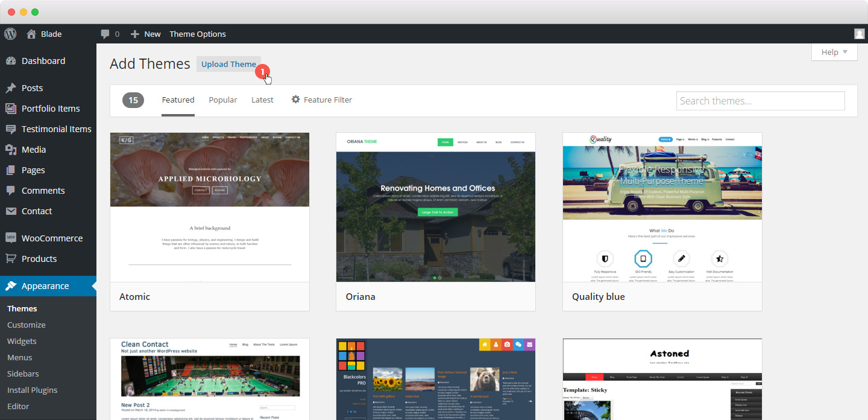Expand the Appearance sidebar menu

click(45, 286)
